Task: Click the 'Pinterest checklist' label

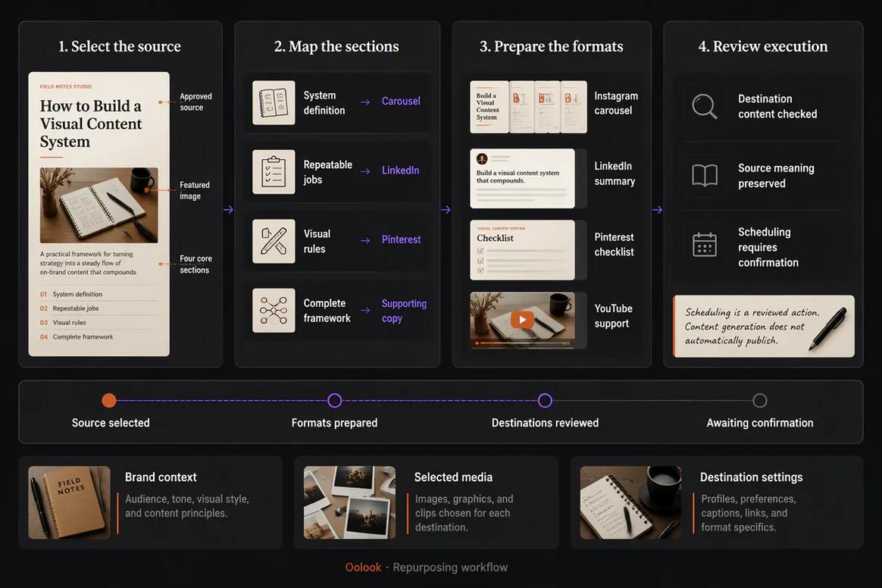Action: [615, 245]
